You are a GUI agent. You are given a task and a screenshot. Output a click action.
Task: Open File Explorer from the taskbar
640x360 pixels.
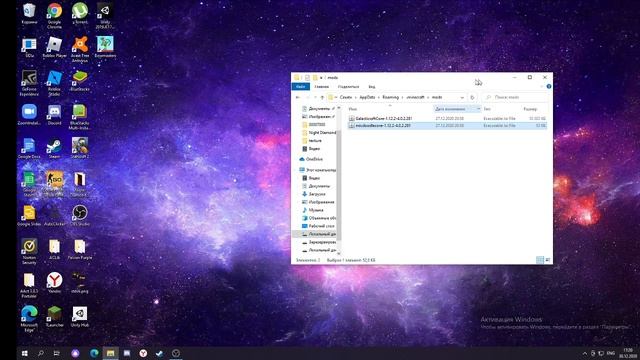(111, 353)
